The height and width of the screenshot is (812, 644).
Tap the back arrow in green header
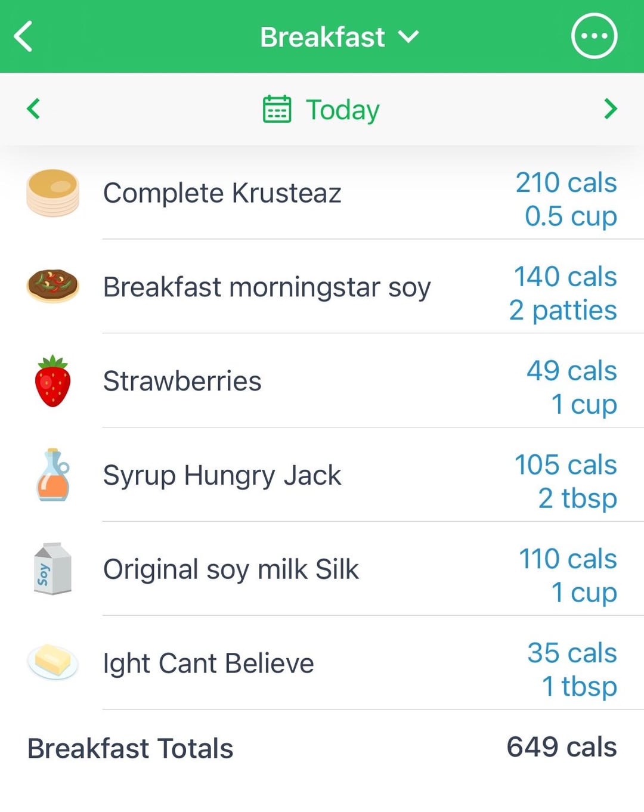[x=23, y=36]
